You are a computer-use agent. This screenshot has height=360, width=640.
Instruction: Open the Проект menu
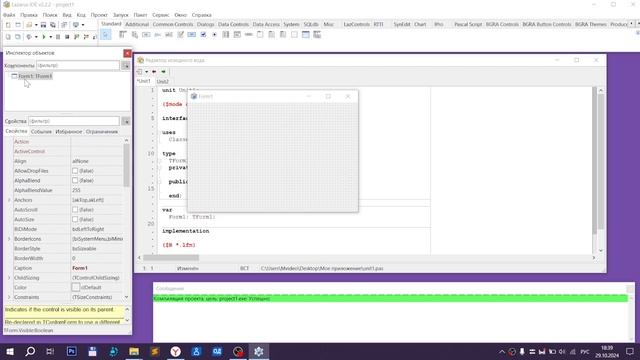pyautogui.click(x=99, y=15)
